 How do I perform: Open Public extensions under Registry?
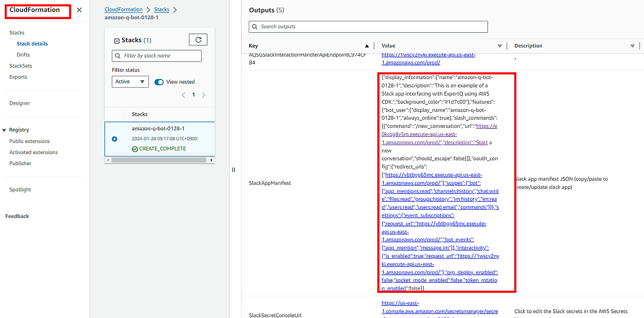pyautogui.click(x=30, y=141)
